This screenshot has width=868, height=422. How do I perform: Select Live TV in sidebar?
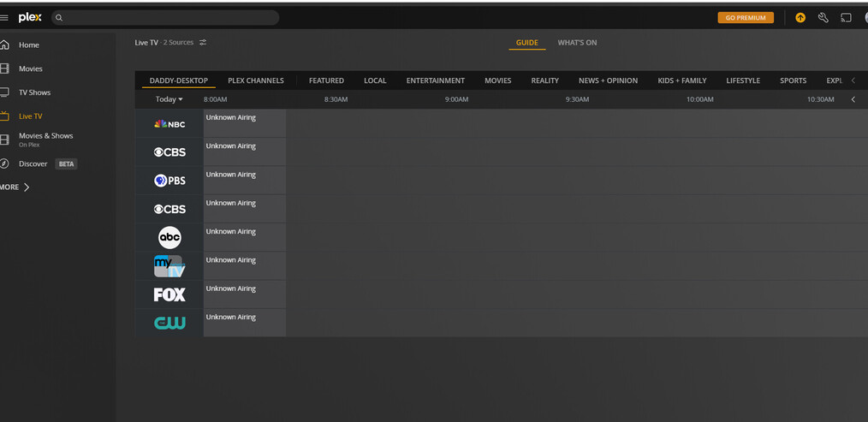pyautogui.click(x=30, y=116)
